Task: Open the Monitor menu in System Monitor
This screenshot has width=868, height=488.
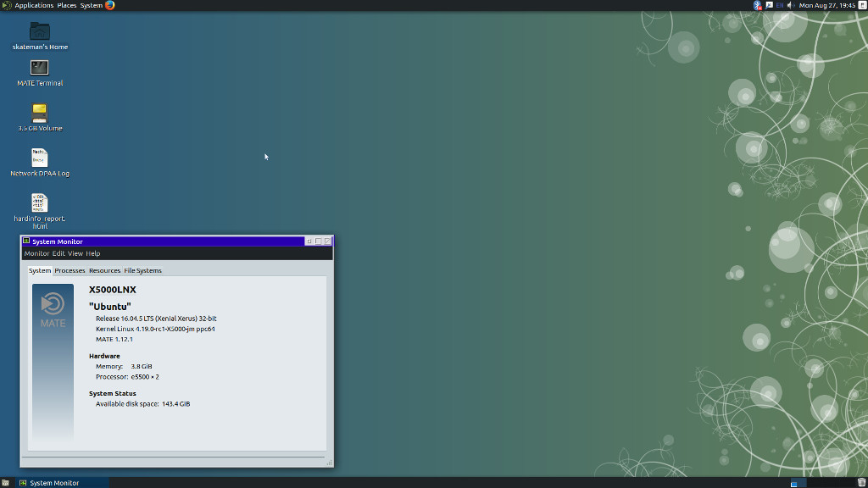Action: point(36,253)
